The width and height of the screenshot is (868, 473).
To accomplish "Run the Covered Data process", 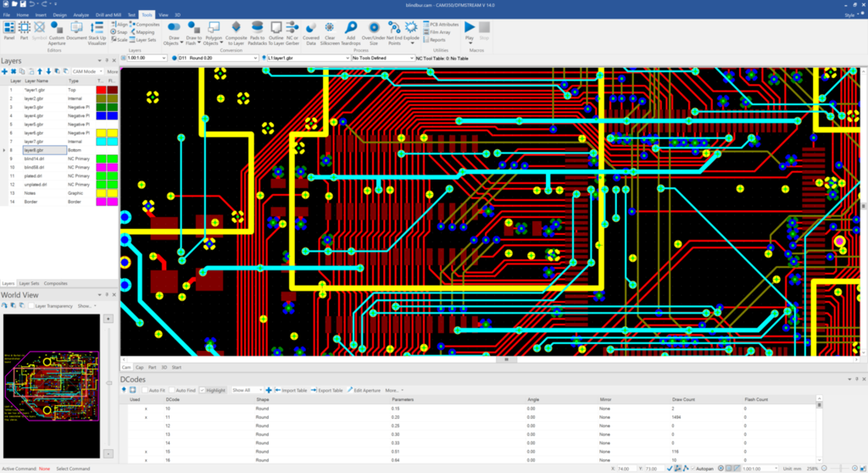I will pyautogui.click(x=310, y=33).
